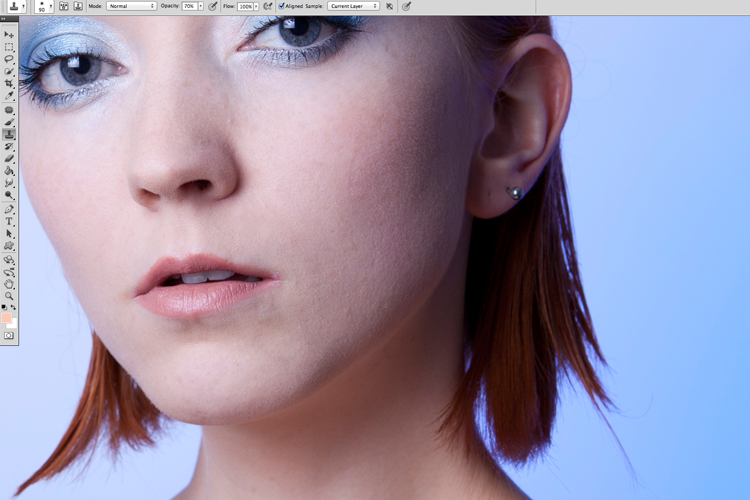Click the Flow percentage input field

(245, 6)
